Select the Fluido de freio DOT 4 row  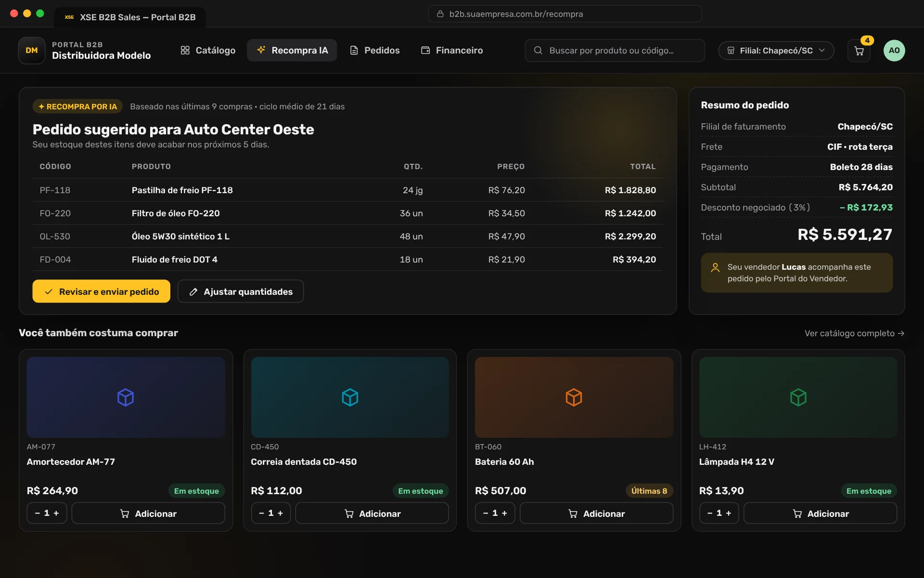click(347, 260)
